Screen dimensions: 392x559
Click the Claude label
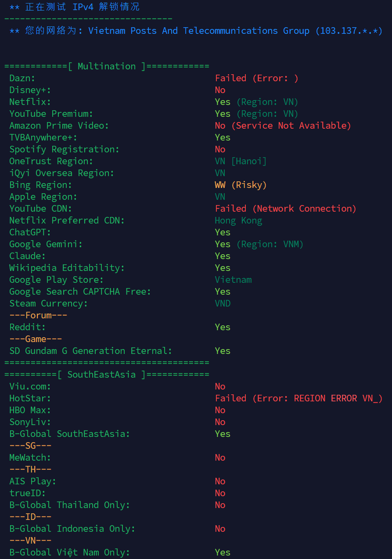click(28, 256)
